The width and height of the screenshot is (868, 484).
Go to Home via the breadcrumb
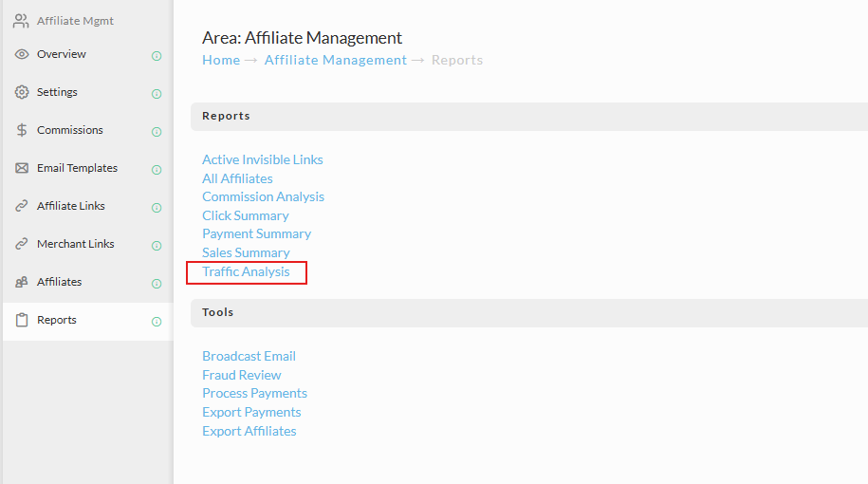point(221,60)
